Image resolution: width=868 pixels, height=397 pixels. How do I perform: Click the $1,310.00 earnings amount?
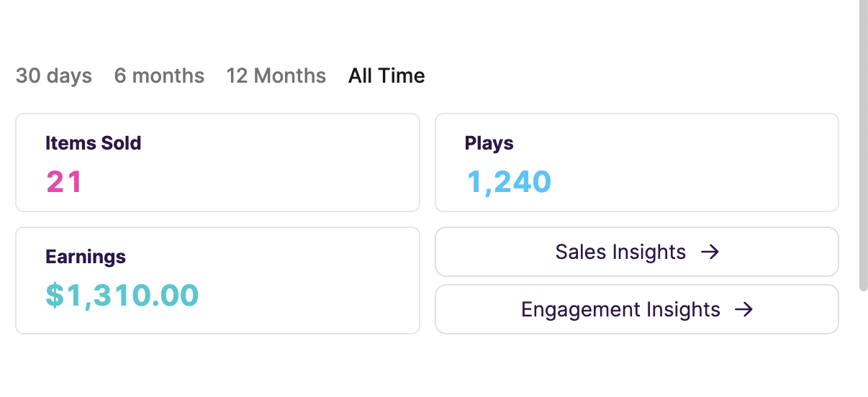(122, 296)
